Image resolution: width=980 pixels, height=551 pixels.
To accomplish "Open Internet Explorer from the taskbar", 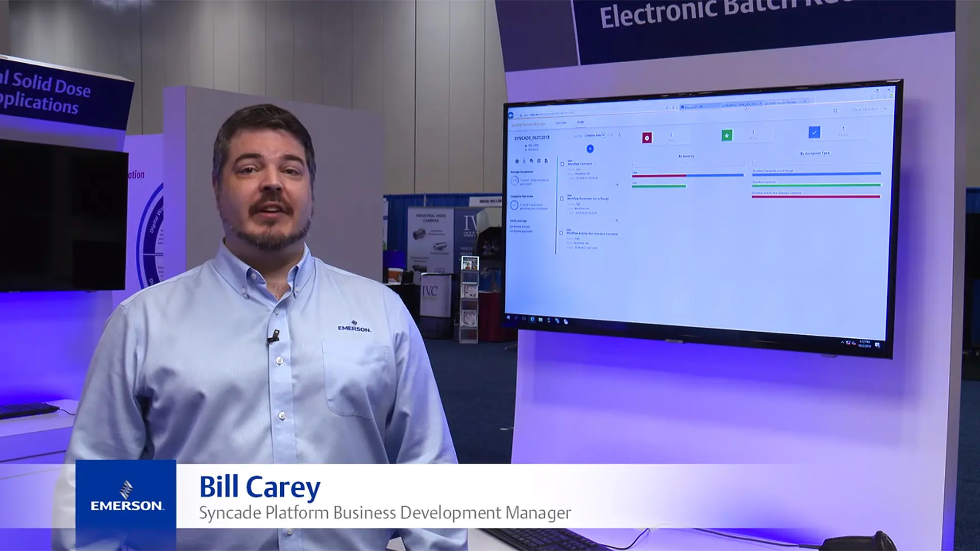I will [532, 319].
